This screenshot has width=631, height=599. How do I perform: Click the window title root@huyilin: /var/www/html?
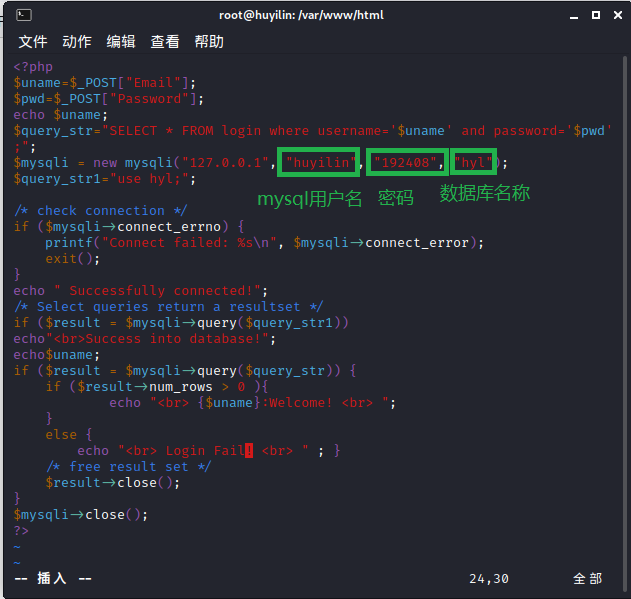(301, 15)
